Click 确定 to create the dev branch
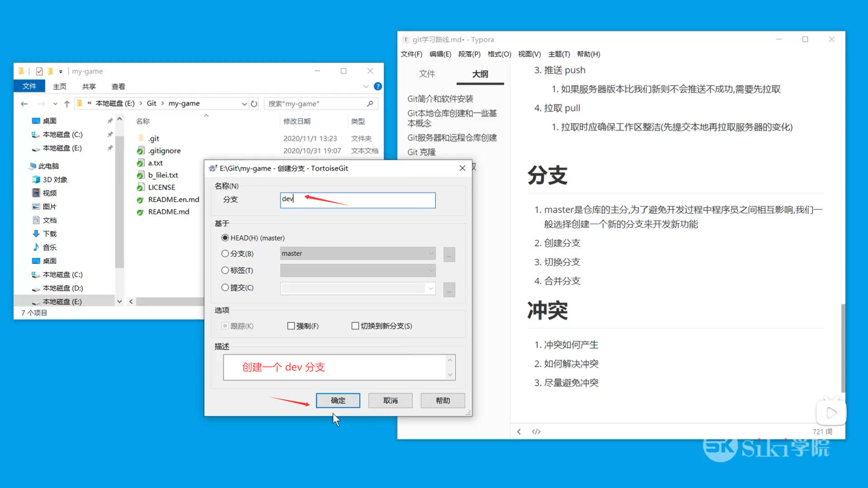 pyautogui.click(x=338, y=400)
